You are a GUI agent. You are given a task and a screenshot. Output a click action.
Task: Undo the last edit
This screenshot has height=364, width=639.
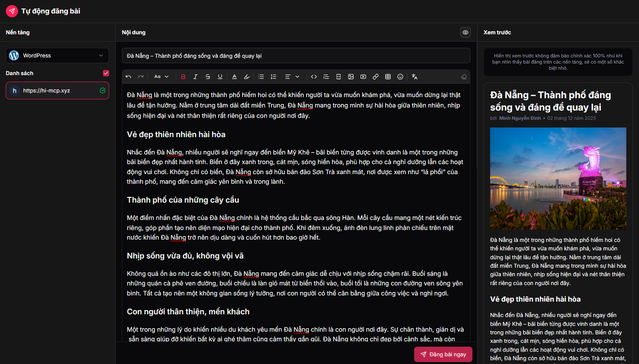coord(128,77)
